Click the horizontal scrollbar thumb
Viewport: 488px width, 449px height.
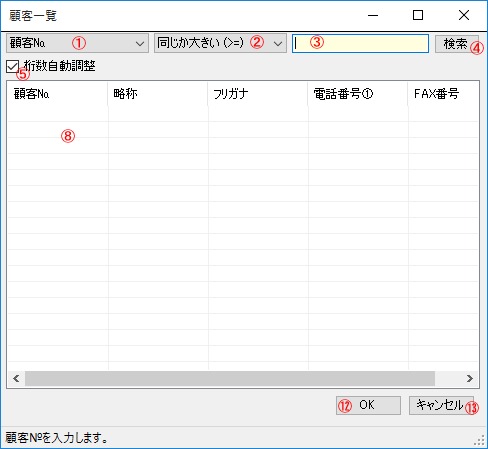[x=230, y=378]
